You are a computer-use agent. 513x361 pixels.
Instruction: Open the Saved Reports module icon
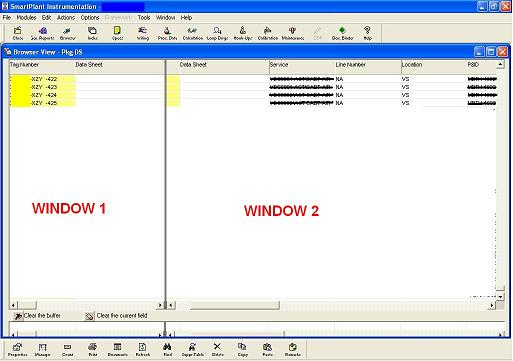coord(42,33)
